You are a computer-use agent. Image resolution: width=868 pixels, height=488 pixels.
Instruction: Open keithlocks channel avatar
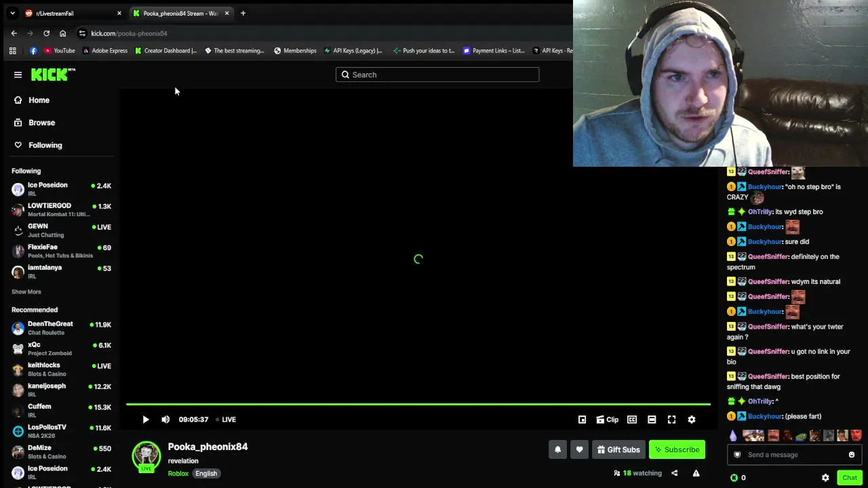pyautogui.click(x=18, y=369)
